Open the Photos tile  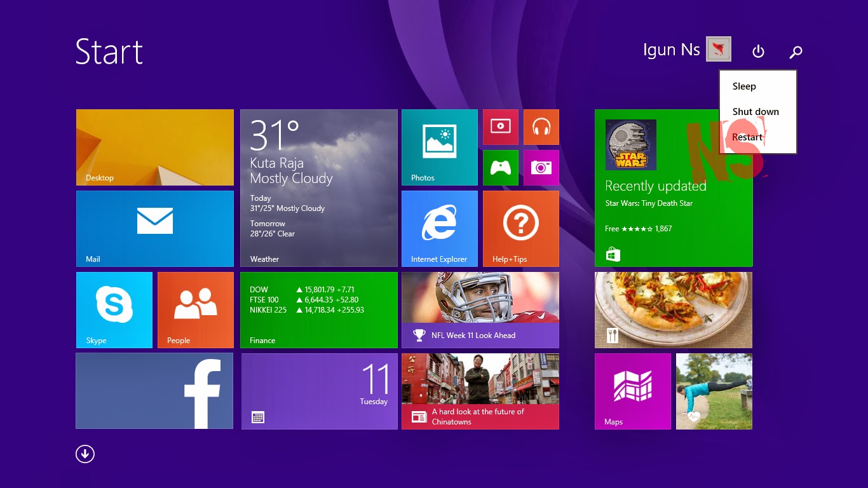440,147
